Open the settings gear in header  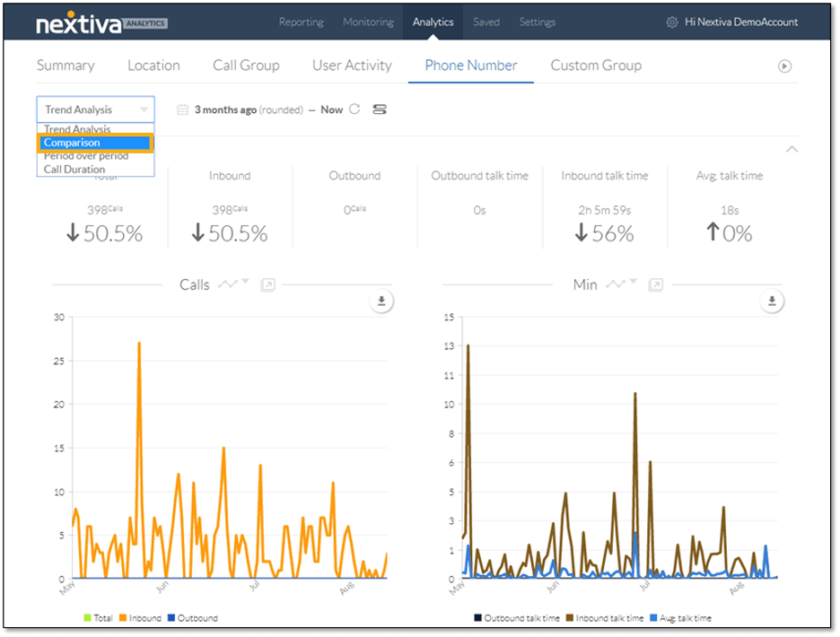pos(672,22)
